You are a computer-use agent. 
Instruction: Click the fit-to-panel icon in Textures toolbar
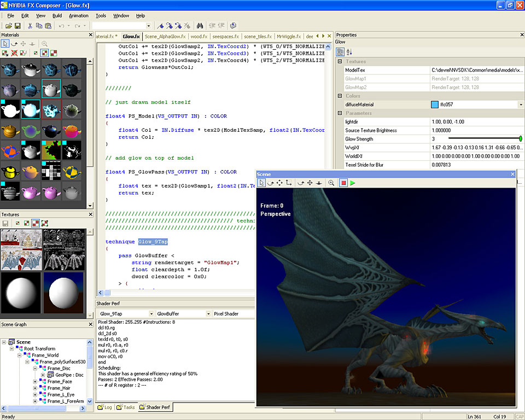point(44,223)
